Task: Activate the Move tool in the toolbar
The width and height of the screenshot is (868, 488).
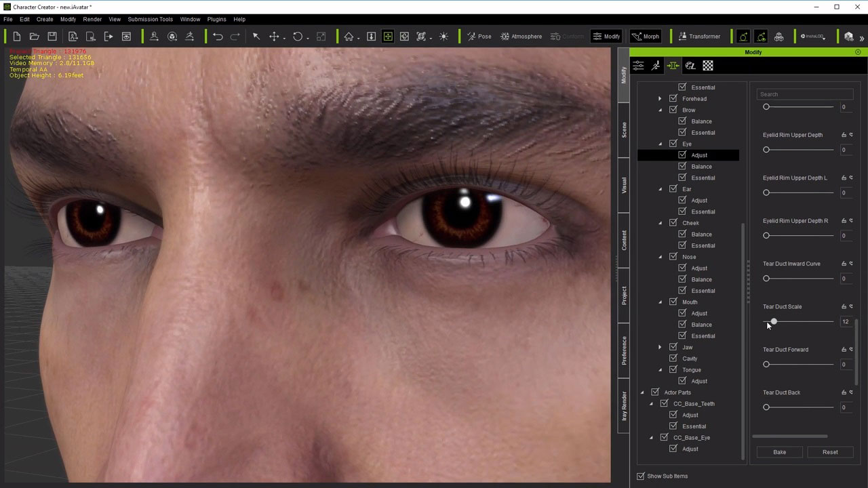Action: (x=274, y=37)
